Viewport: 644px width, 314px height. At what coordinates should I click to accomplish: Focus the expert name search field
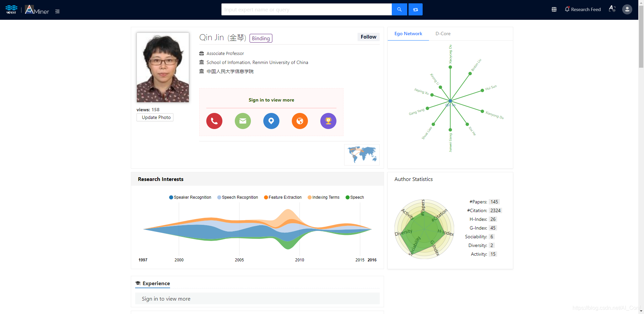(x=307, y=9)
